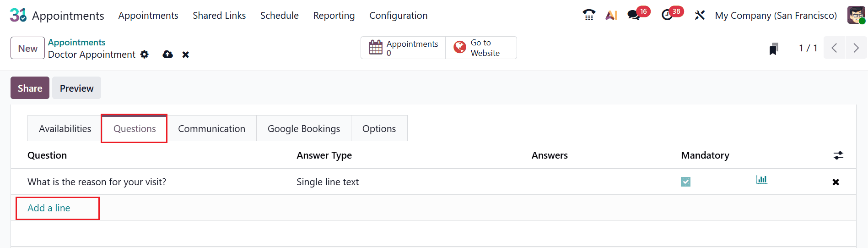Open the Schedule menu
Image resolution: width=868 pixels, height=248 pixels.
[x=280, y=16]
